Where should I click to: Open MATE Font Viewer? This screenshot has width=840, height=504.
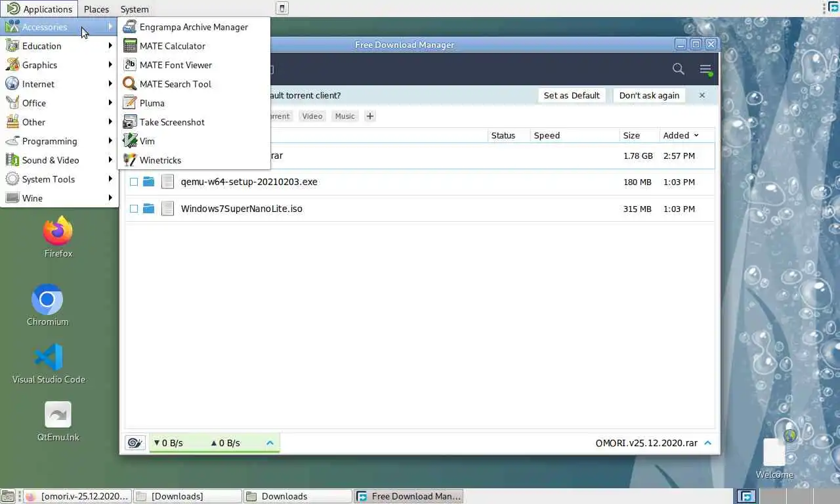[194, 65]
